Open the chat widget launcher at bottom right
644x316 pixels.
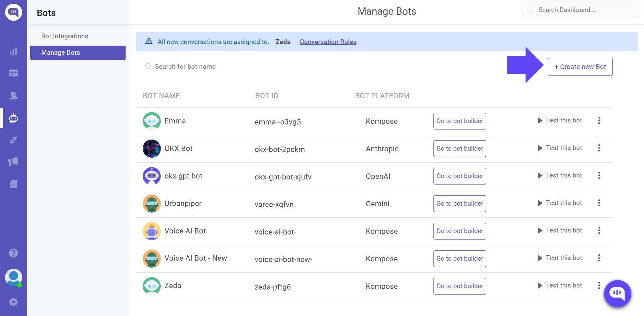617,294
